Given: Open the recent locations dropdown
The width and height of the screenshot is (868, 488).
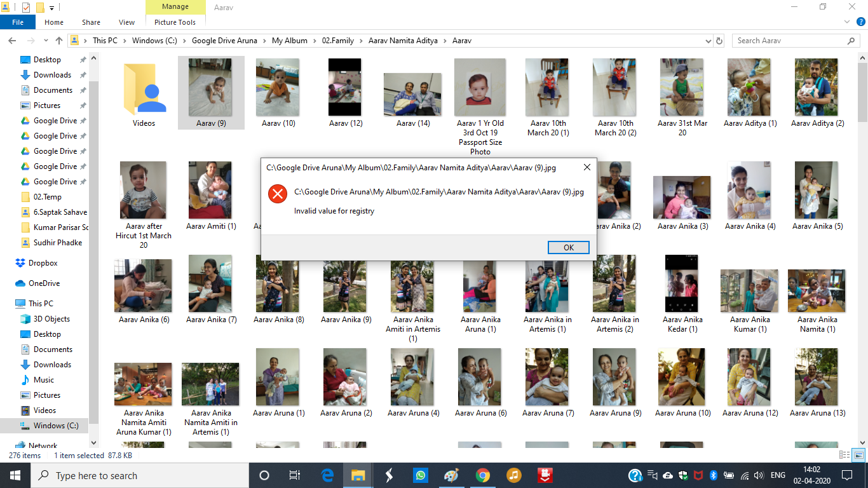Looking at the screenshot, I should click(x=44, y=41).
